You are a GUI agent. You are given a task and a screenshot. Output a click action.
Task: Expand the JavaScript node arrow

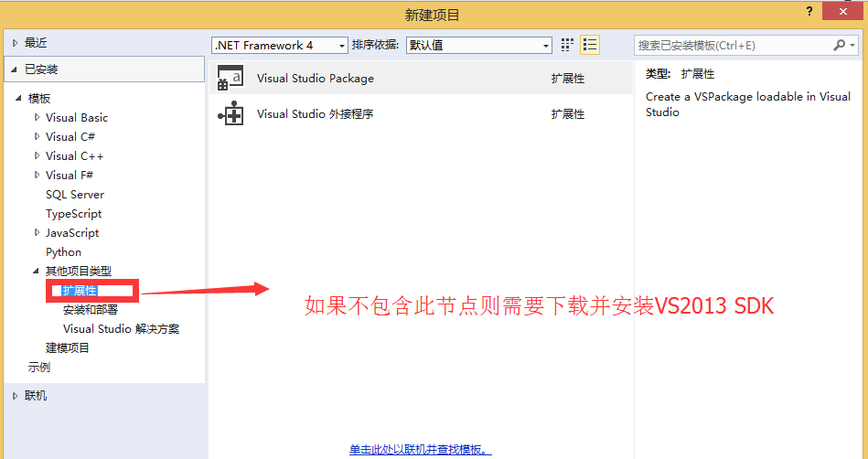coord(38,232)
